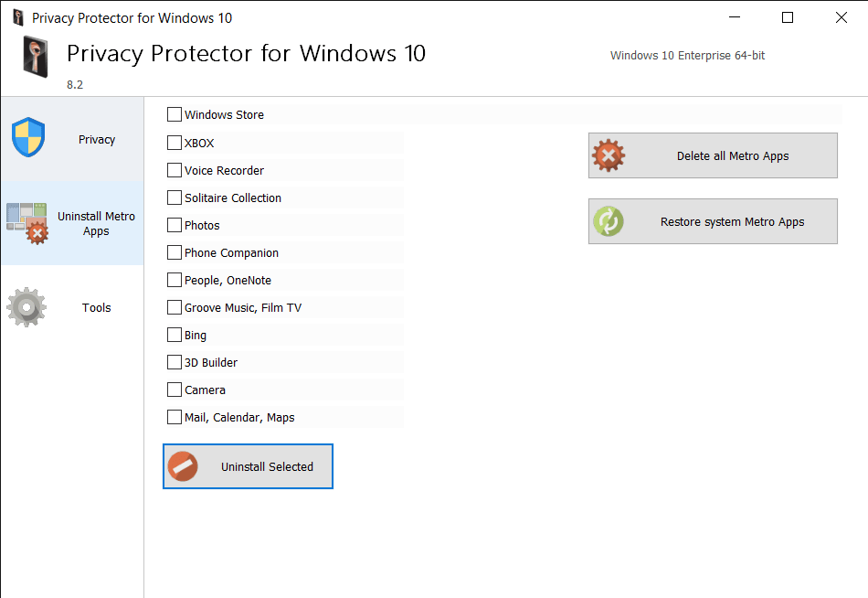Enable the Voice Recorder checkbox

coord(175,169)
